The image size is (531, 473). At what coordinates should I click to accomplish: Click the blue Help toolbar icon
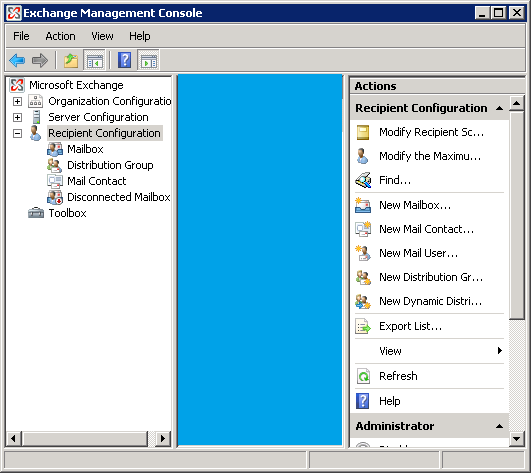(125, 60)
